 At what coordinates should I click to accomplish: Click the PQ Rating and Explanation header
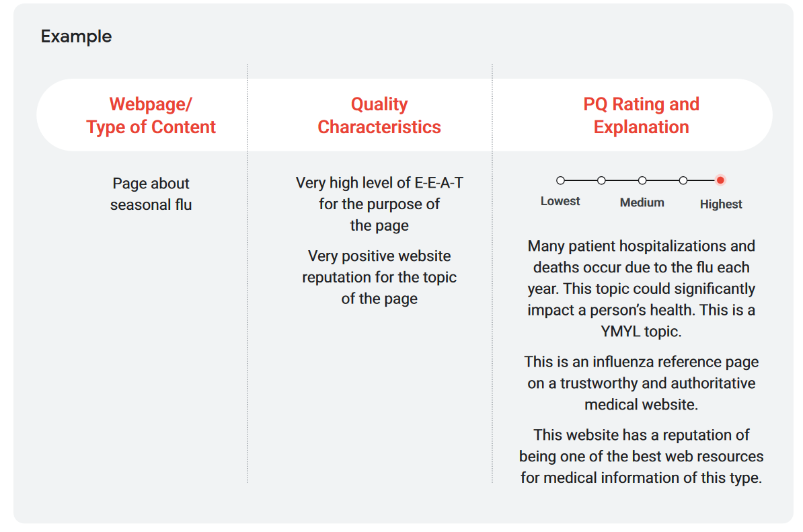(641, 115)
